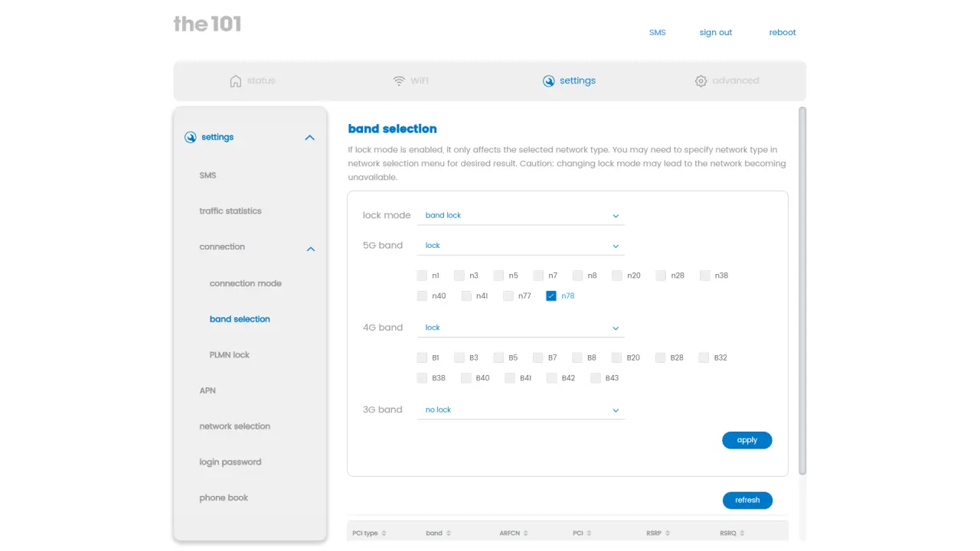Viewport: 980px width, 551px height.
Task: Open the 4G band lock dropdown
Action: 521,328
